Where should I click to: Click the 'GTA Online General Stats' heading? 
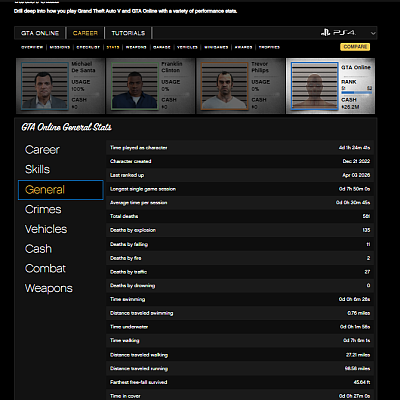coord(67,127)
